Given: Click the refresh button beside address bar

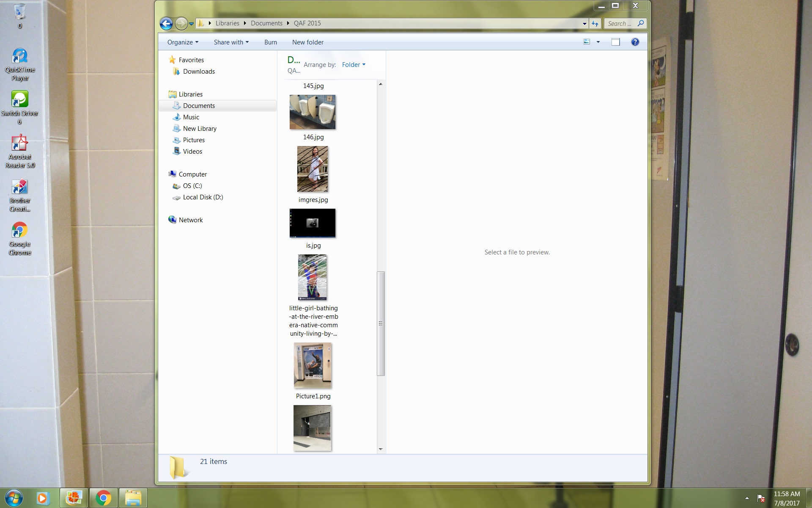Looking at the screenshot, I should pyautogui.click(x=595, y=24).
